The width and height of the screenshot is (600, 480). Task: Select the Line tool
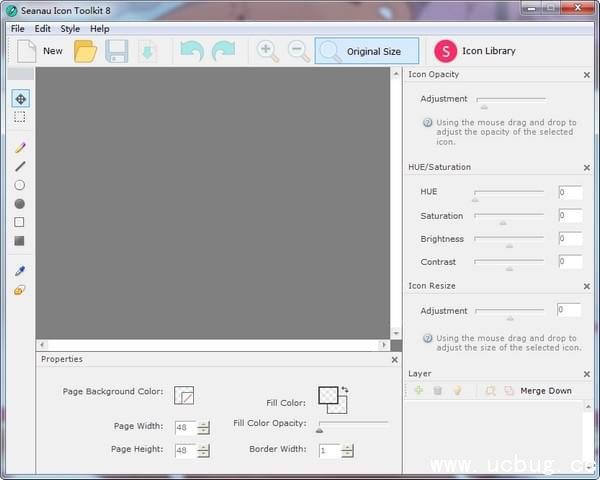(20, 166)
